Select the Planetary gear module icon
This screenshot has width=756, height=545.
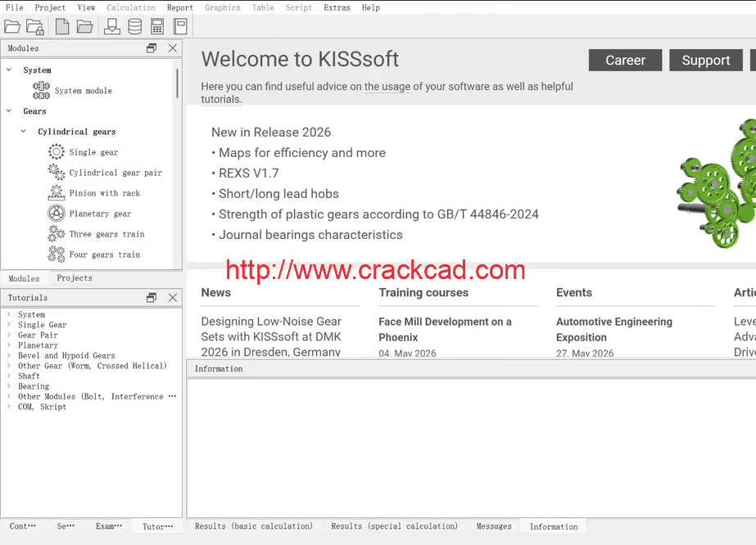coord(56,213)
